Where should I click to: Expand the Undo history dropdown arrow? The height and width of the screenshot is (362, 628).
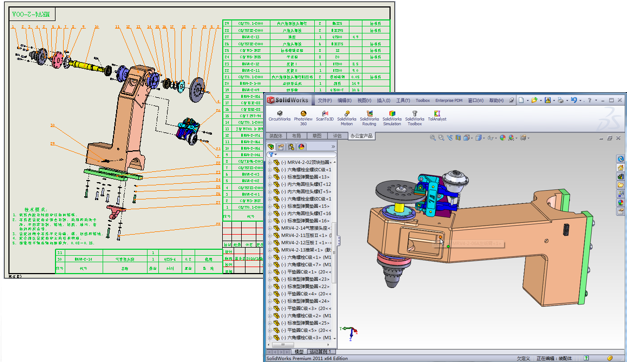click(581, 101)
